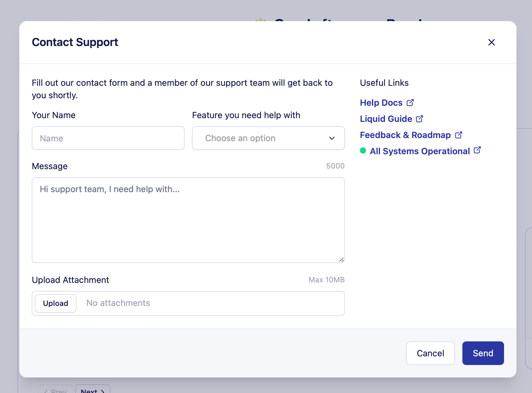This screenshot has height=393, width=532.
Task: Click the Liquid Guide external link icon
Action: [x=420, y=119]
